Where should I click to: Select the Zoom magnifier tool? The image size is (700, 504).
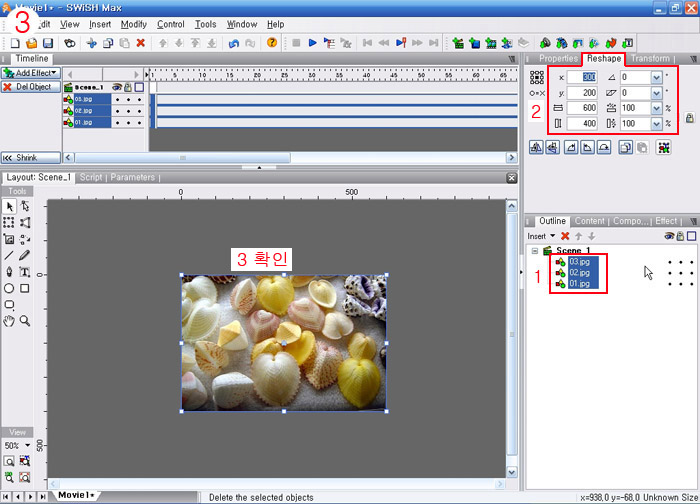25,321
